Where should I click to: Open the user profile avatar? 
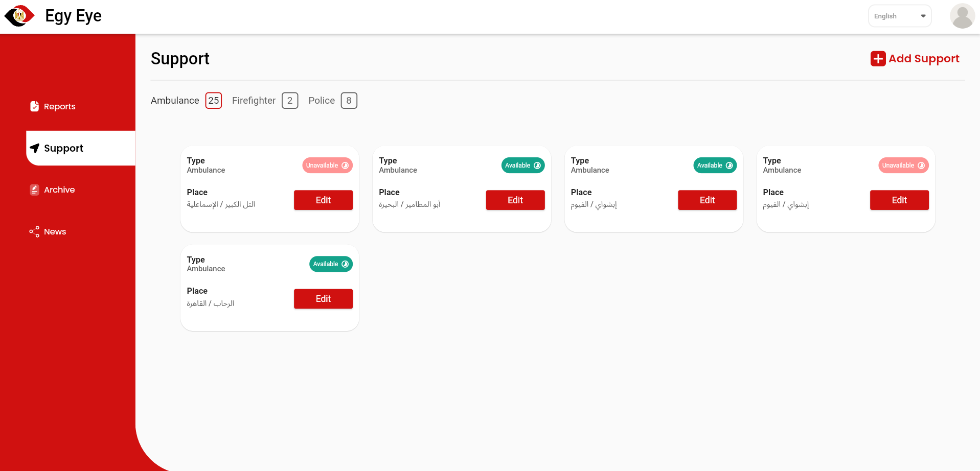click(962, 16)
